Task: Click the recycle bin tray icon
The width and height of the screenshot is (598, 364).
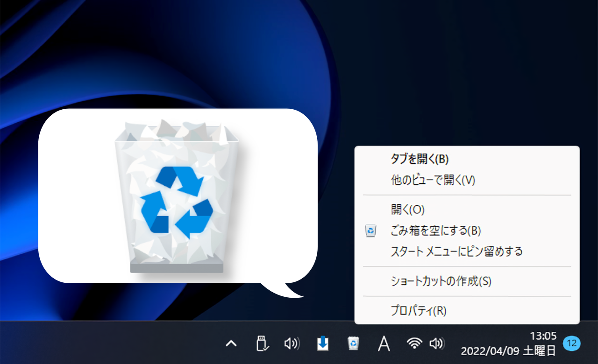Action: (x=354, y=344)
